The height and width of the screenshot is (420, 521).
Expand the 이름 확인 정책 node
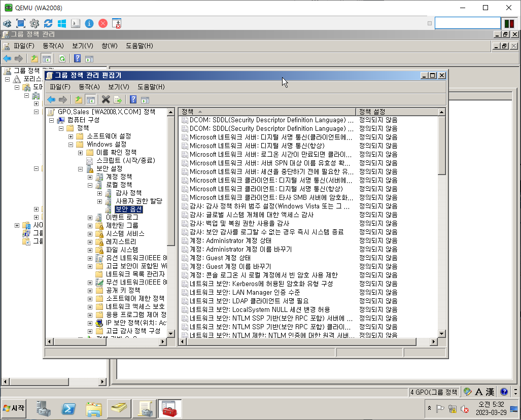[x=81, y=153]
